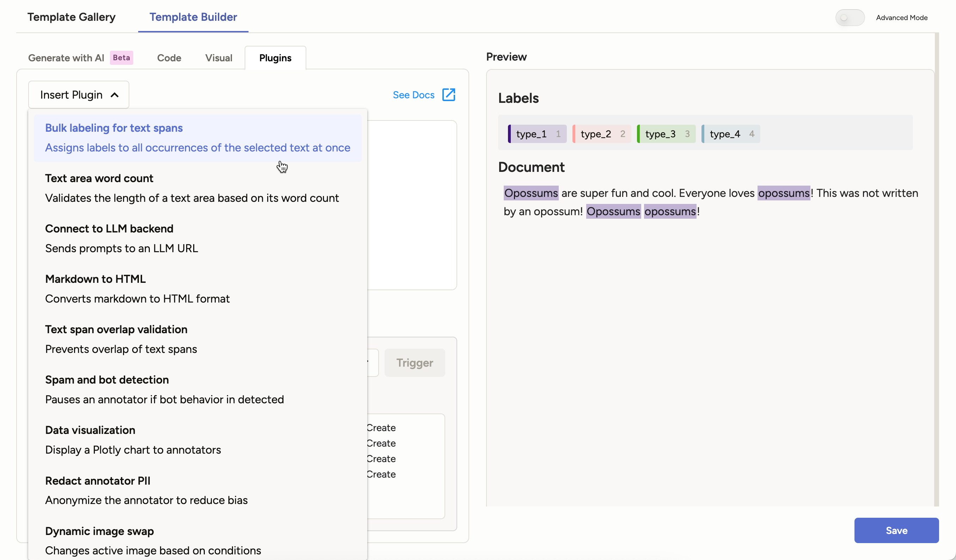Click the highlighted Opossums span in Document
The height and width of the screenshot is (560, 956).
pyautogui.click(x=531, y=193)
